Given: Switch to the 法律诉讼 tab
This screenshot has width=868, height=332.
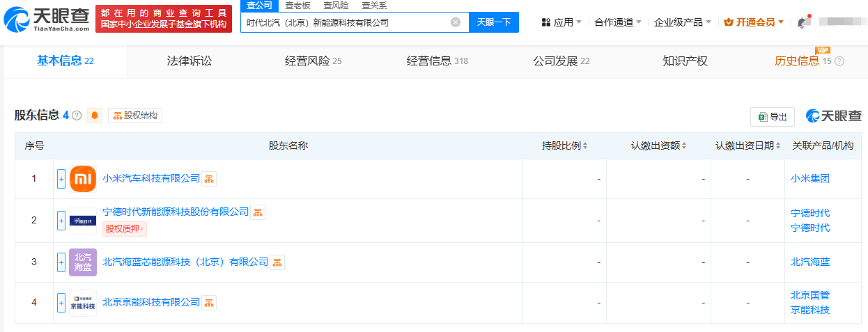Looking at the screenshot, I should pos(189,61).
